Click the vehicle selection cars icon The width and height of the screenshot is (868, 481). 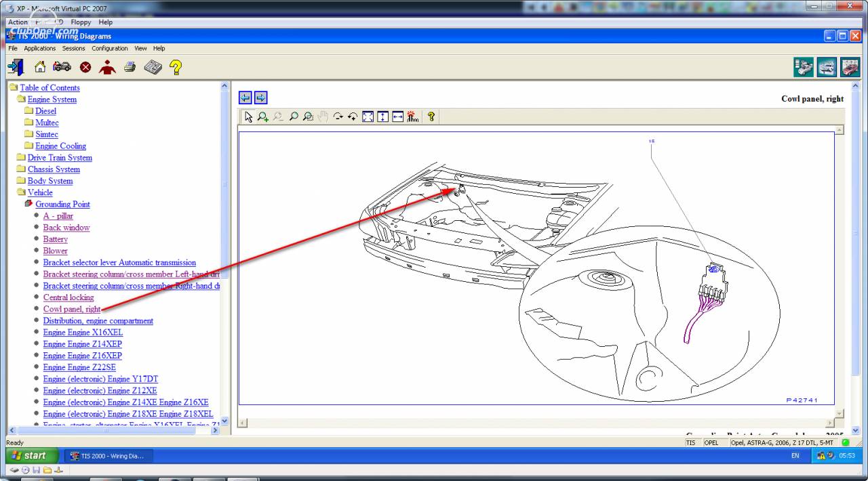pos(62,66)
